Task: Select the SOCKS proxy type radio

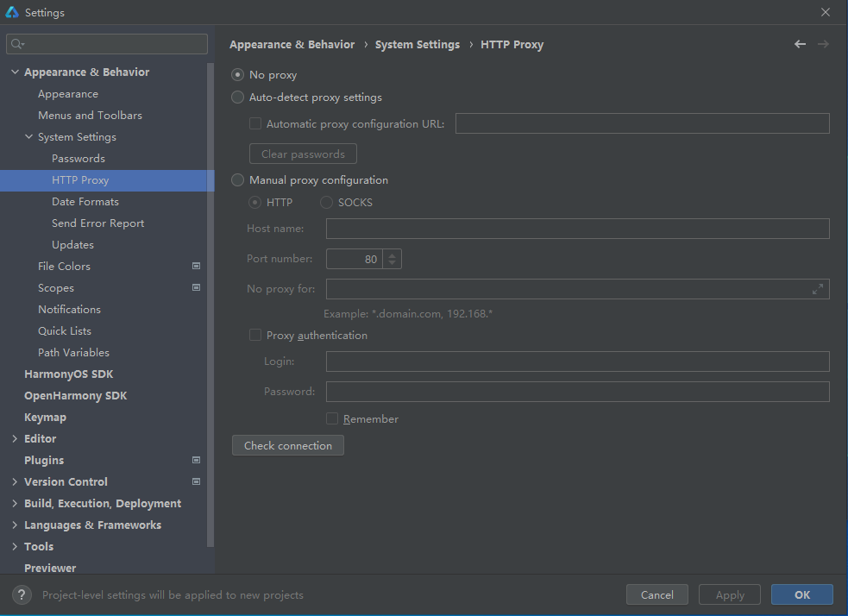Action: pyautogui.click(x=326, y=202)
